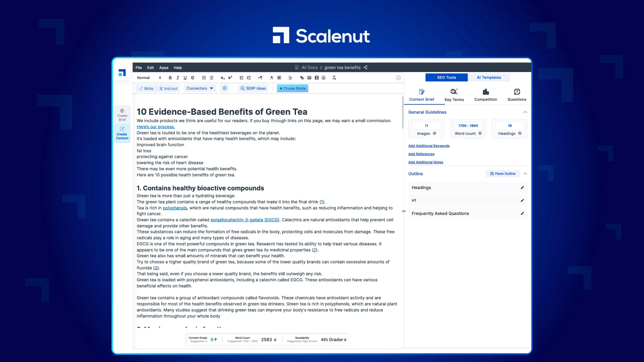
Task: Insert a hyperlink
Action: (302, 78)
